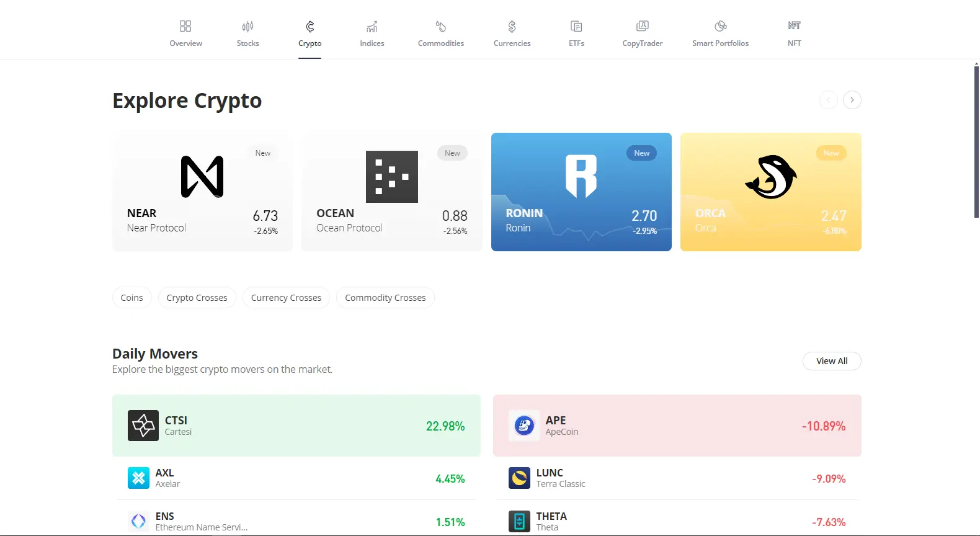
Task: Switch to the Commodities tab label
Action: point(441,43)
